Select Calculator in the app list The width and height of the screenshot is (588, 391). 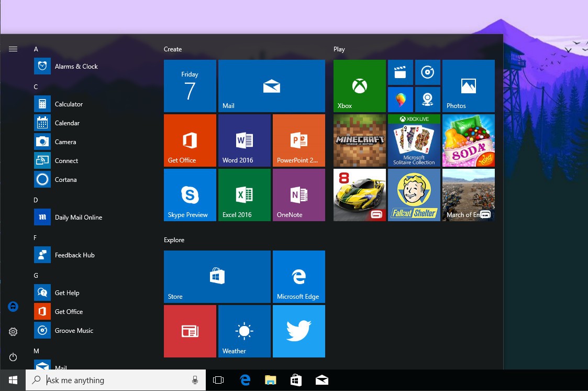pyautogui.click(x=69, y=104)
